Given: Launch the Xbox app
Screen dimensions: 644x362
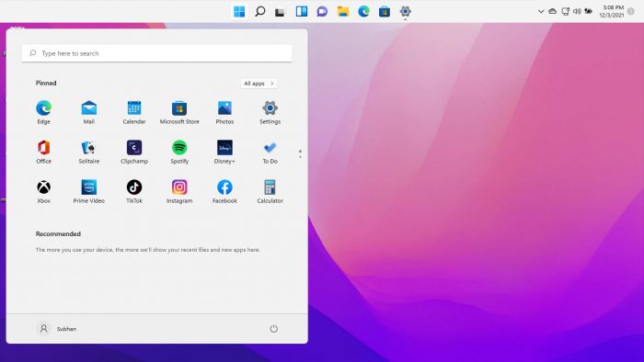Looking at the screenshot, I should tap(43, 191).
